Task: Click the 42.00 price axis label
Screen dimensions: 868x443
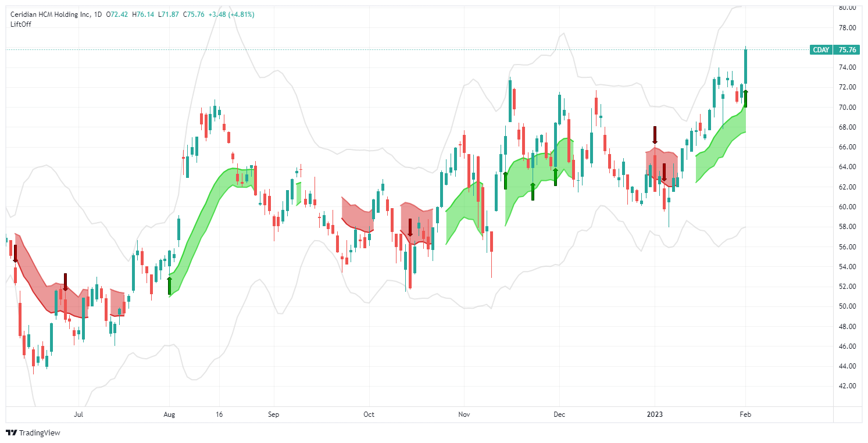Action: pyautogui.click(x=846, y=386)
